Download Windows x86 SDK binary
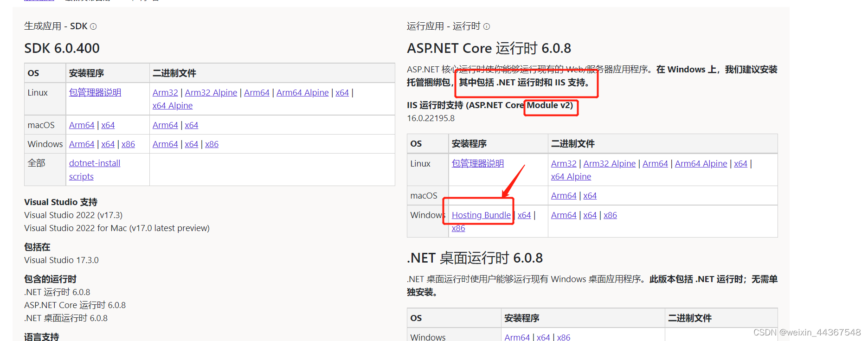Image resolution: width=868 pixels, height=341 pixels. (212, 144)
